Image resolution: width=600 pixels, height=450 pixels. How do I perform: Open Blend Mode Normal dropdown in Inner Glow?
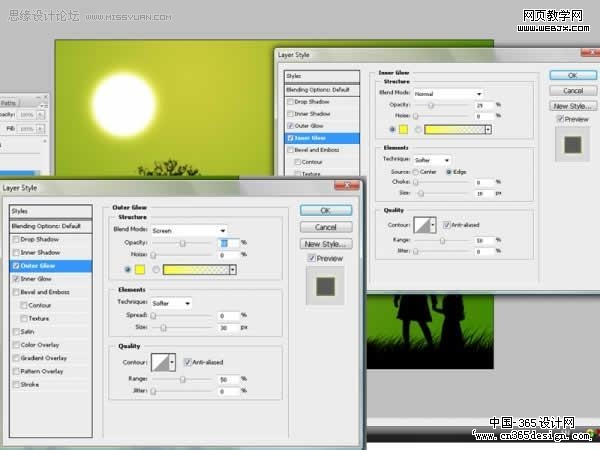[448, 94]
